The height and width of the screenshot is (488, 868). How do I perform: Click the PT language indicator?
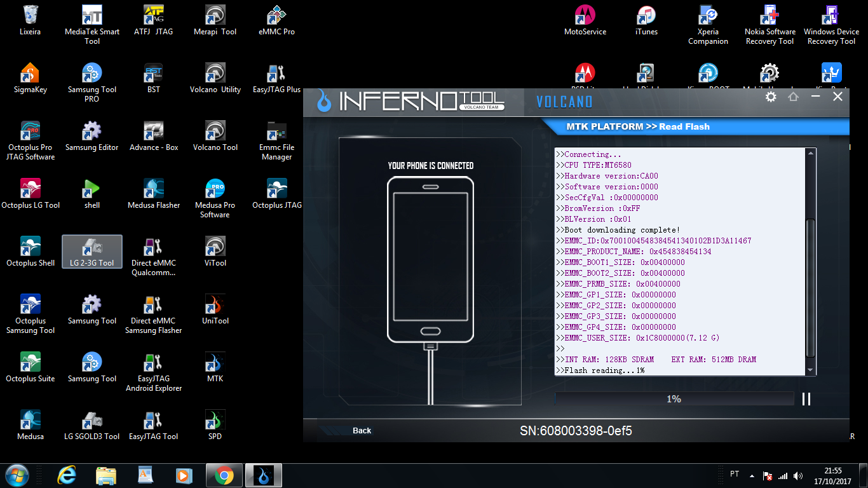tap(735, 474)
